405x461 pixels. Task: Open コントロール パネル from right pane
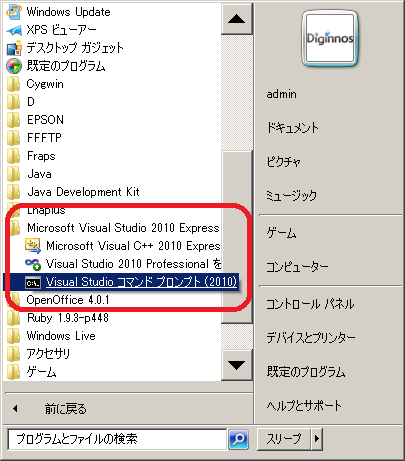click(x=310, y=304)
